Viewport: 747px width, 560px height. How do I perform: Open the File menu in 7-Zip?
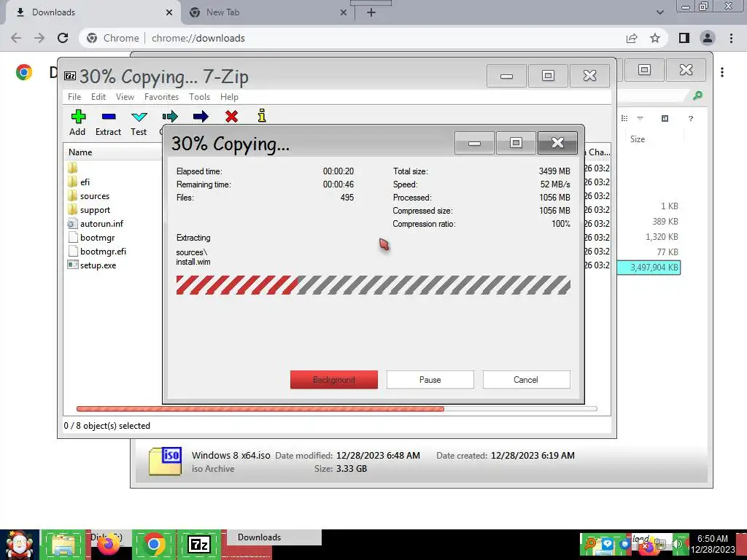click(x=74, y=97)
